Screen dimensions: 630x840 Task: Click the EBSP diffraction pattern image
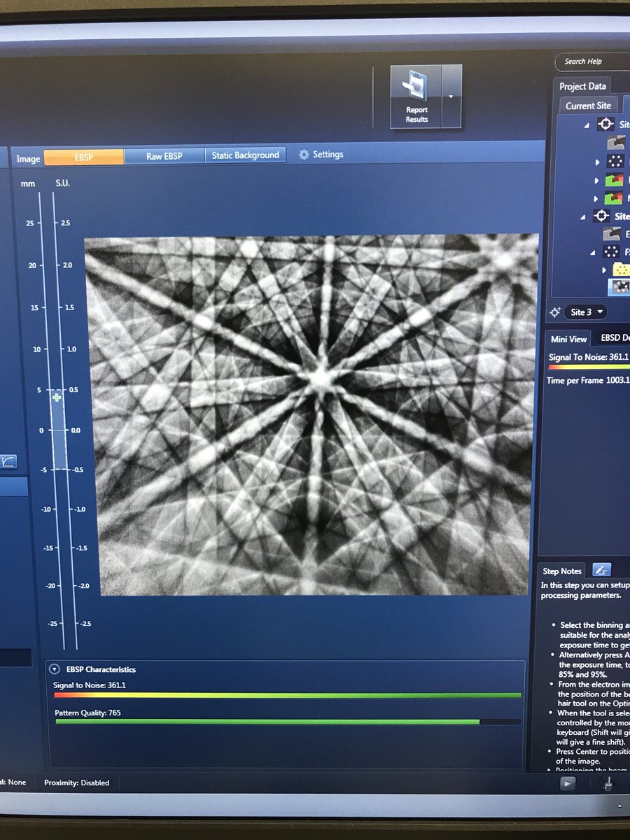[x=312, y=414]
